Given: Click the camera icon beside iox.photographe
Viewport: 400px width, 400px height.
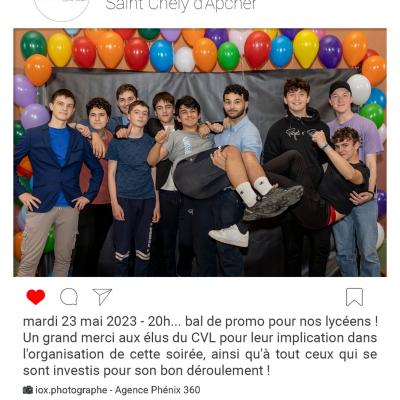Looking at the screenshot, I should (28, 390).
